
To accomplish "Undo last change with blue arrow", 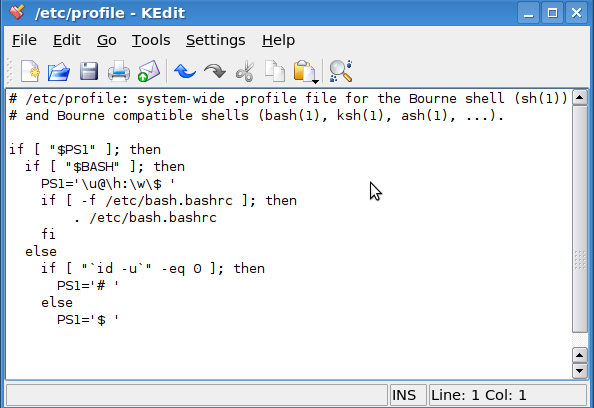I will coord(184,71).
